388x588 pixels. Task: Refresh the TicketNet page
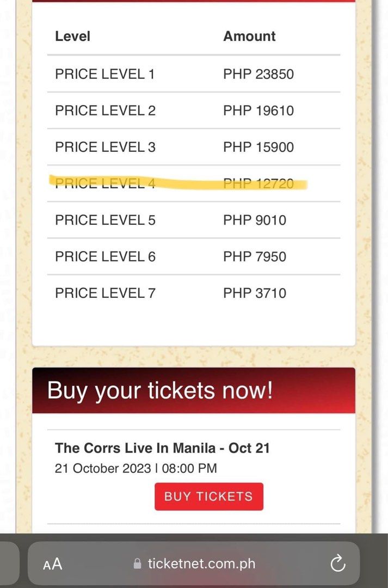[x=338, y=564]
